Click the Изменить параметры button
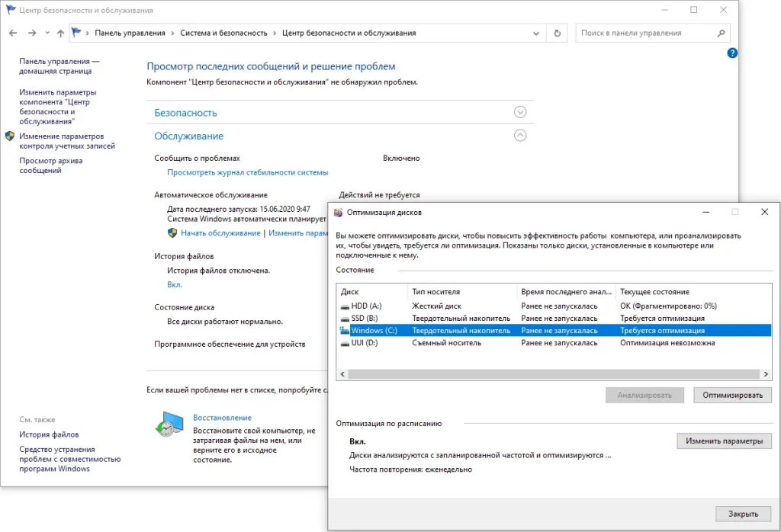This screenshot has height=532, width=781. pyautogui.click(x=724, y=441)
